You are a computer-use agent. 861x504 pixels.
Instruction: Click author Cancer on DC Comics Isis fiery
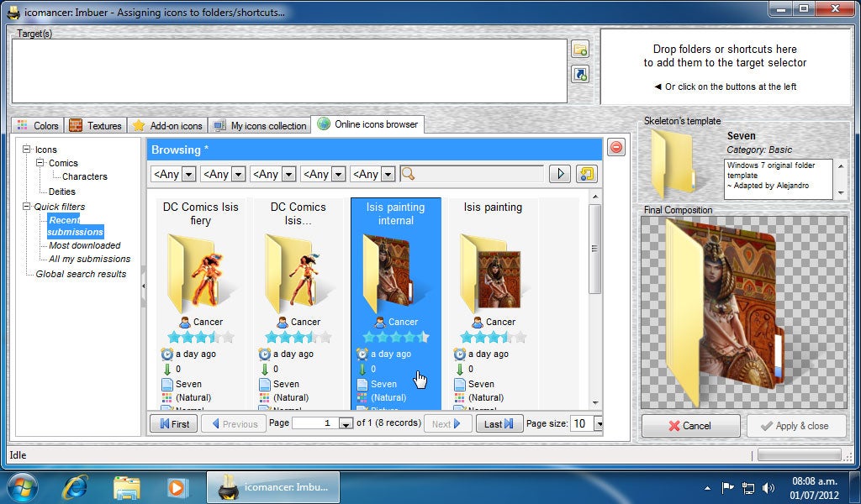point(201,322)
